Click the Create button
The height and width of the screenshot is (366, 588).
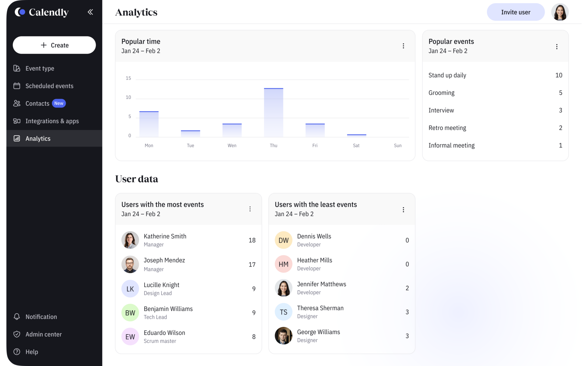[54, 45]
